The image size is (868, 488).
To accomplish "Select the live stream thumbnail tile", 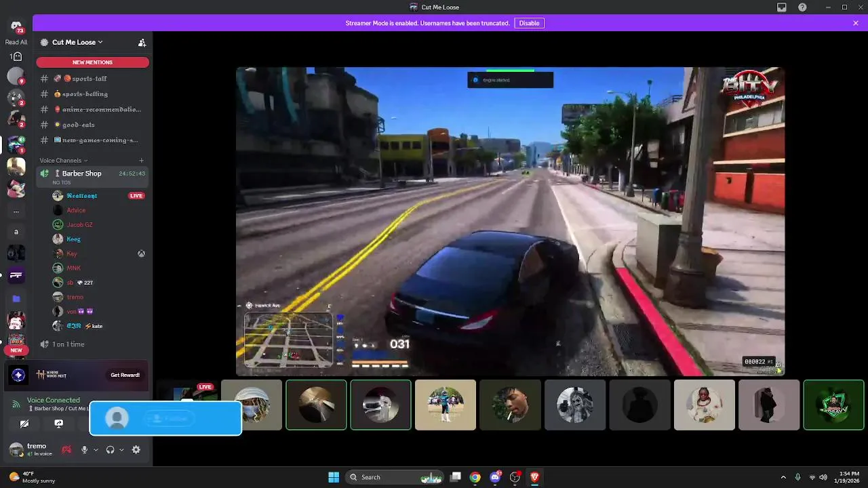I will 187,392.
